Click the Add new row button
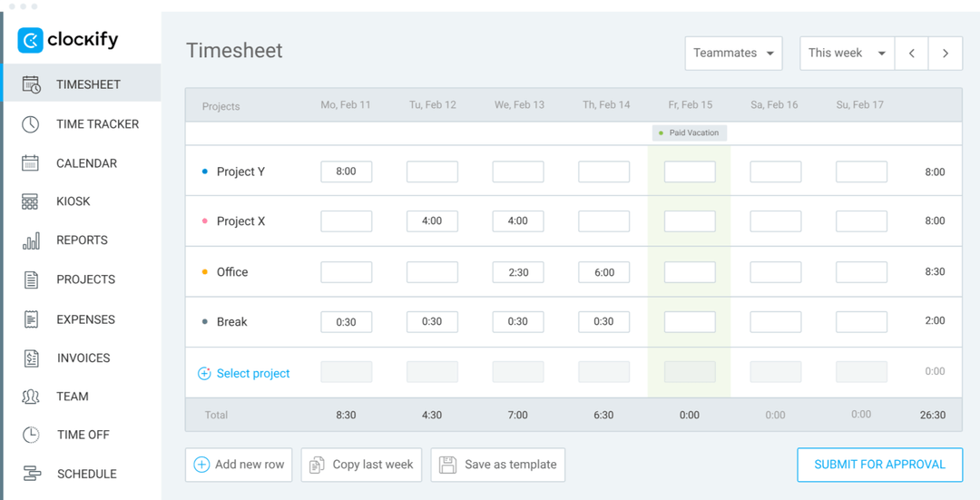This screenshot has height=500, width=980. [x=239, y=465]
